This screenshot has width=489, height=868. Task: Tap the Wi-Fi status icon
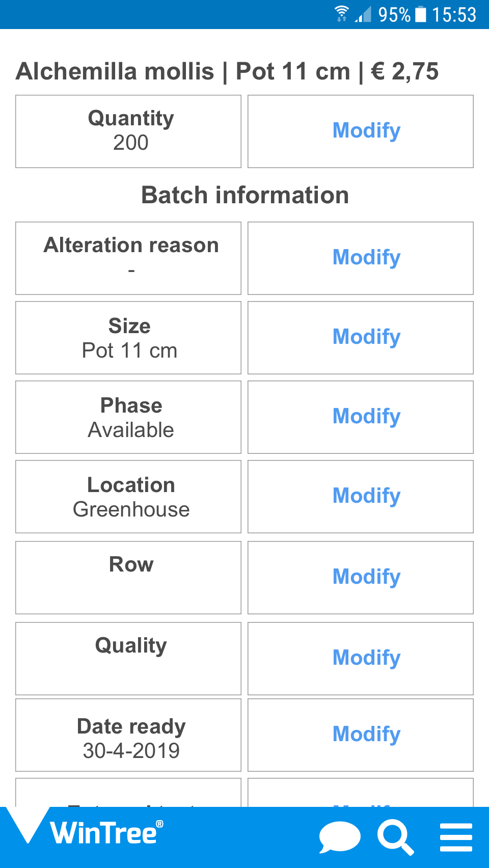342,14
